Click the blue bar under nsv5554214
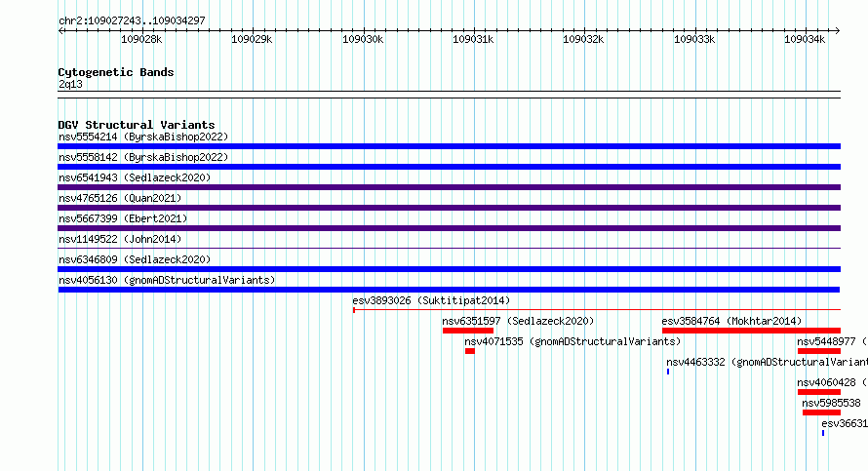The image size is (868, 471). [449, 146]
